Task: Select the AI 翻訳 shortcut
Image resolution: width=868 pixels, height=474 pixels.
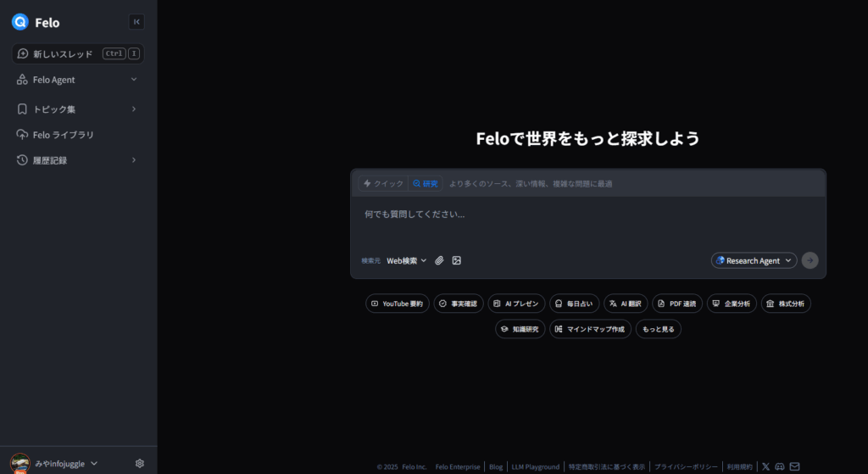Action: (626, 304)
